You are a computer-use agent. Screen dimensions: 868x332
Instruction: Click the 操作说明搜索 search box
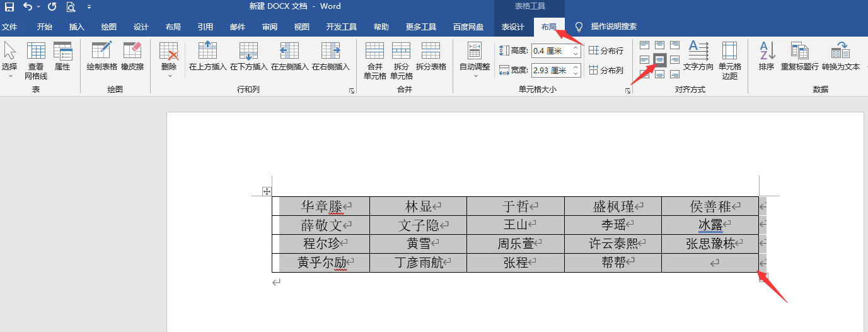[x=613, y=27]
